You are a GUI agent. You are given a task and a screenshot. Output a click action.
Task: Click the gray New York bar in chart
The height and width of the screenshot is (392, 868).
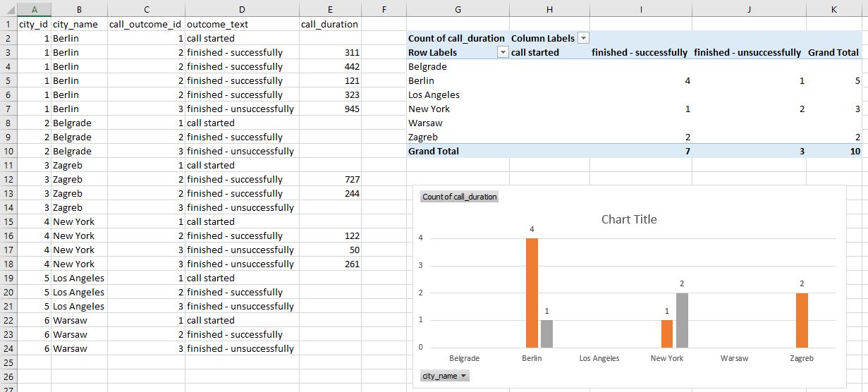click(683, 320)
